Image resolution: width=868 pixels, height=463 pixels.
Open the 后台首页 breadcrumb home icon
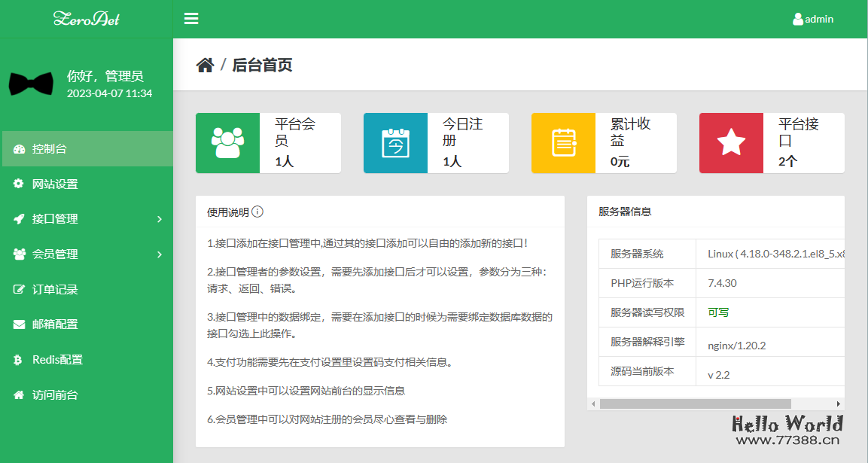click(205, 65)
